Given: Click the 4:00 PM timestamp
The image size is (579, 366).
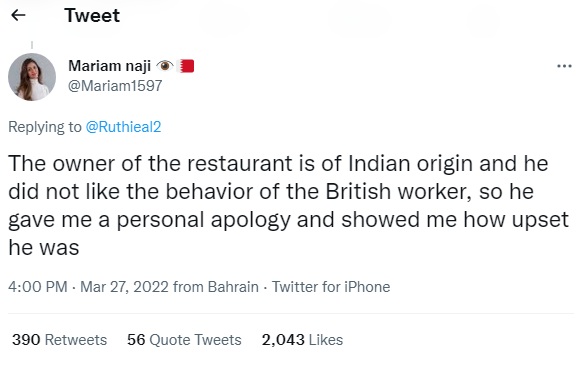Looking at the screenshot, I should 38,287.
